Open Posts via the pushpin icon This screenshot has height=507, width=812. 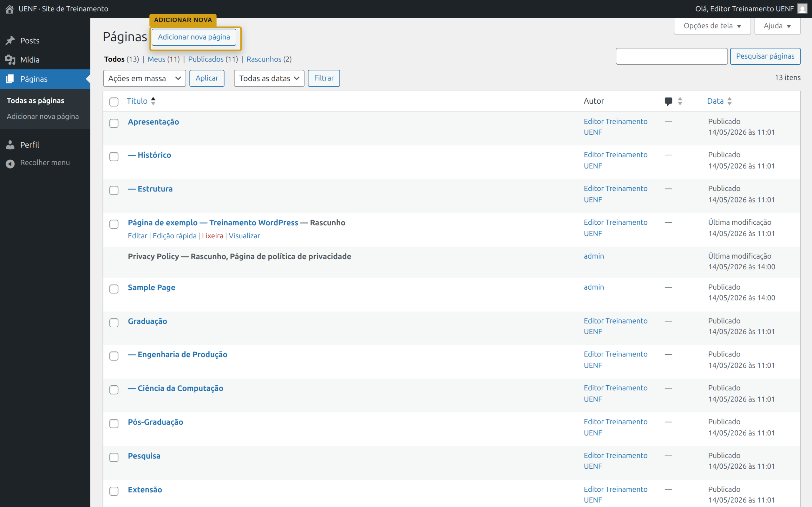pos(10,41)
